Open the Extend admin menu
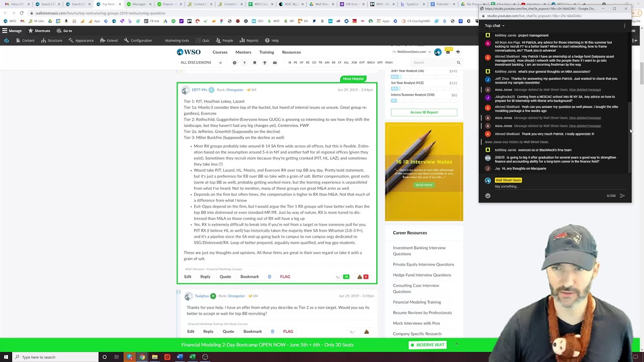The height and width of the screenshot is (362, 644). tap(109, 40)
